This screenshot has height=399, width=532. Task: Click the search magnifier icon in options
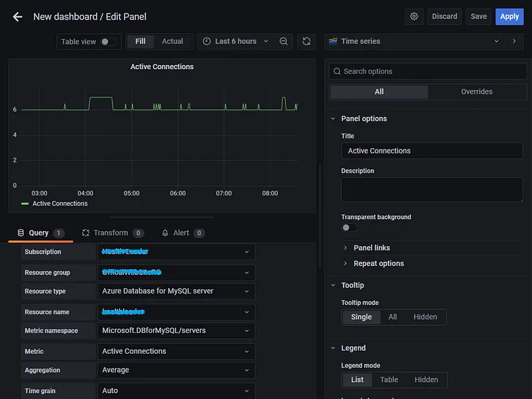pyautogui.click(x=336, y=71)
